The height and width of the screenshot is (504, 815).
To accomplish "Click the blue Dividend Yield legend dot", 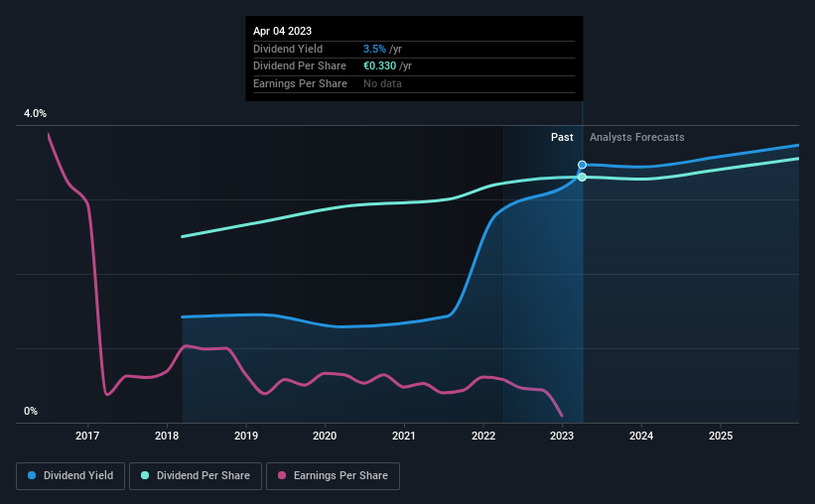I will 32,475.
